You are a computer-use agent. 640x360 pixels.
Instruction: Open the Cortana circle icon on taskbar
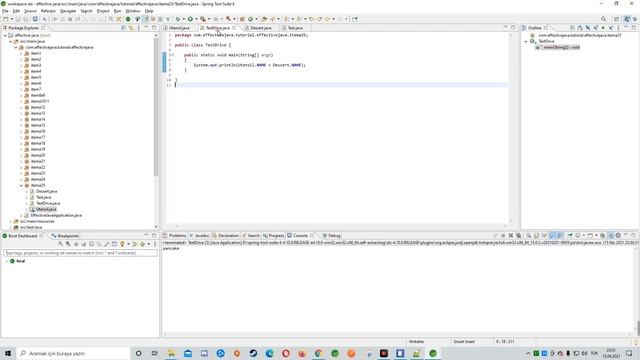[x=138, y=353]
